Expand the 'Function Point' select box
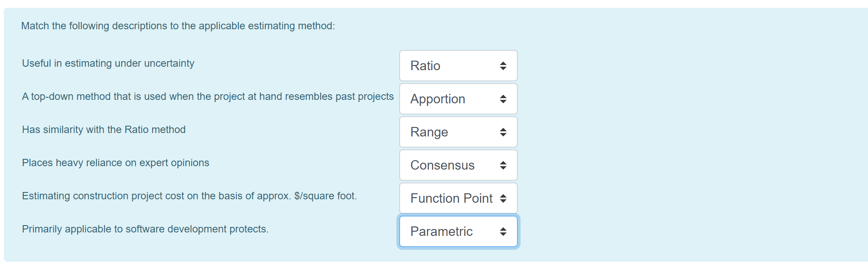This screenshot has height=263, width=868. (x=451, y=198)
